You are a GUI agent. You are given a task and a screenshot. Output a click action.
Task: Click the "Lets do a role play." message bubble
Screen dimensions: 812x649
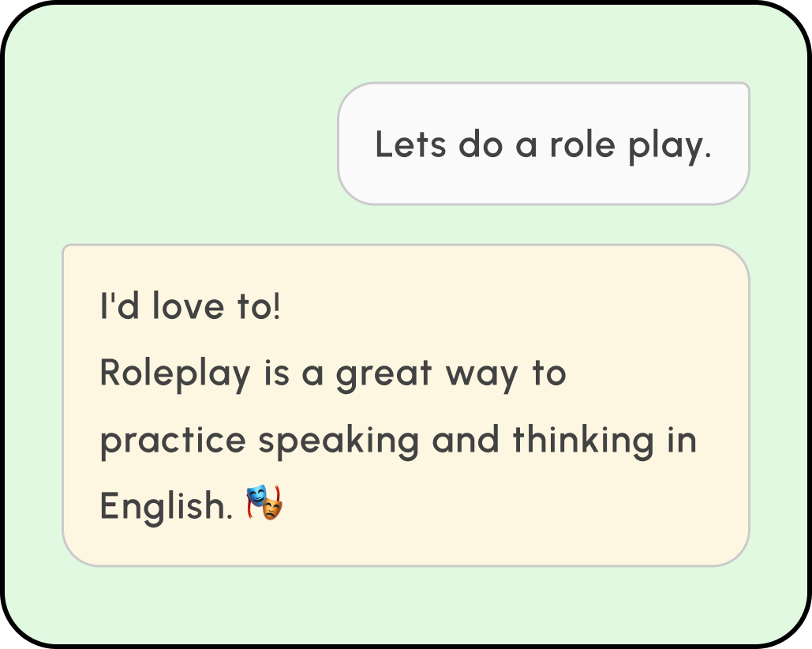(x=543, y=144)
